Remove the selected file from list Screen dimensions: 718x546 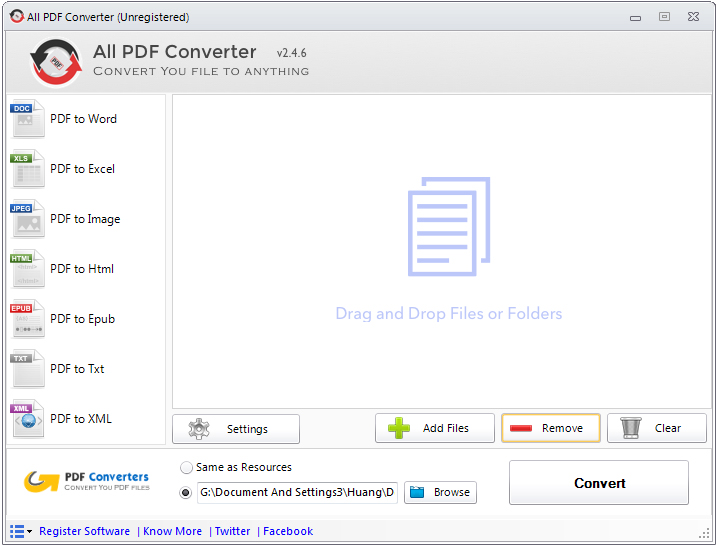pyautogui.click(x=551, y=428)
